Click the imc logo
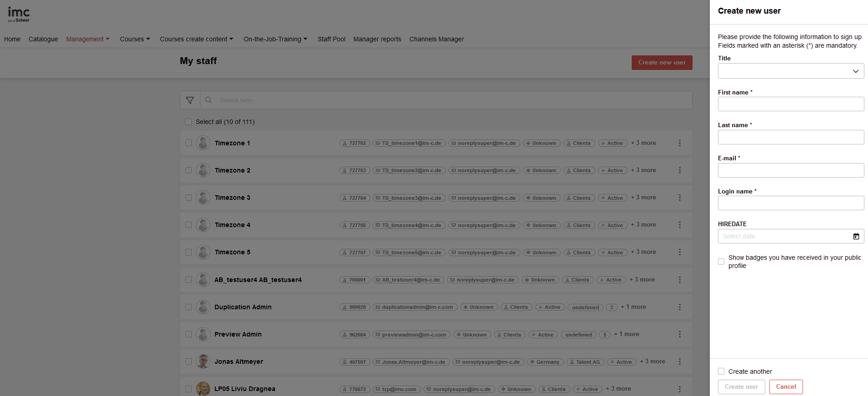 (x=19, y=14)
